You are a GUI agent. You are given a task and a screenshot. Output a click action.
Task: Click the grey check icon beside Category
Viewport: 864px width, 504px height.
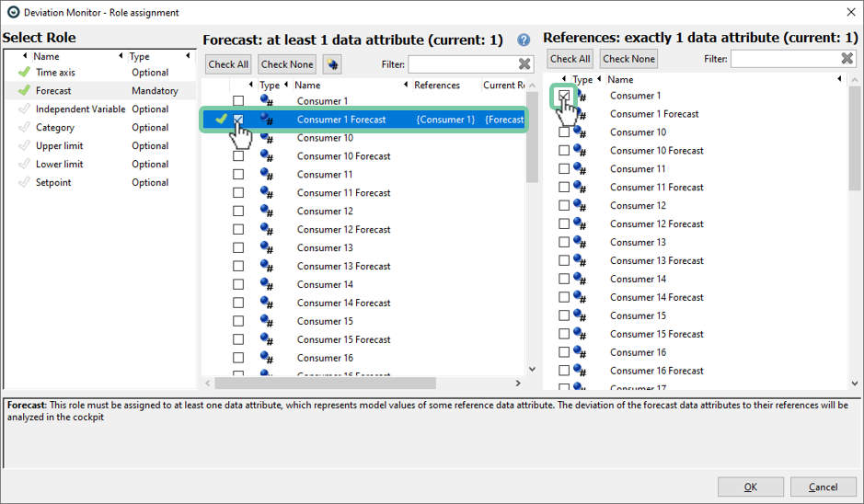pos(24,127)
